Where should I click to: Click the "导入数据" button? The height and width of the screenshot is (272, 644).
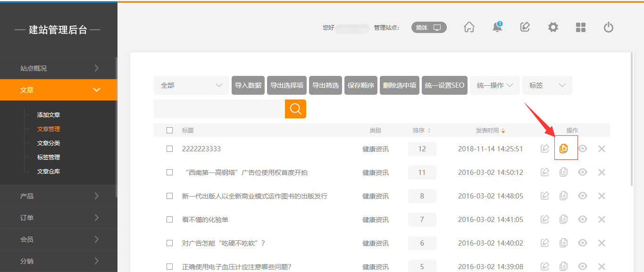click(x=248, y=85)
